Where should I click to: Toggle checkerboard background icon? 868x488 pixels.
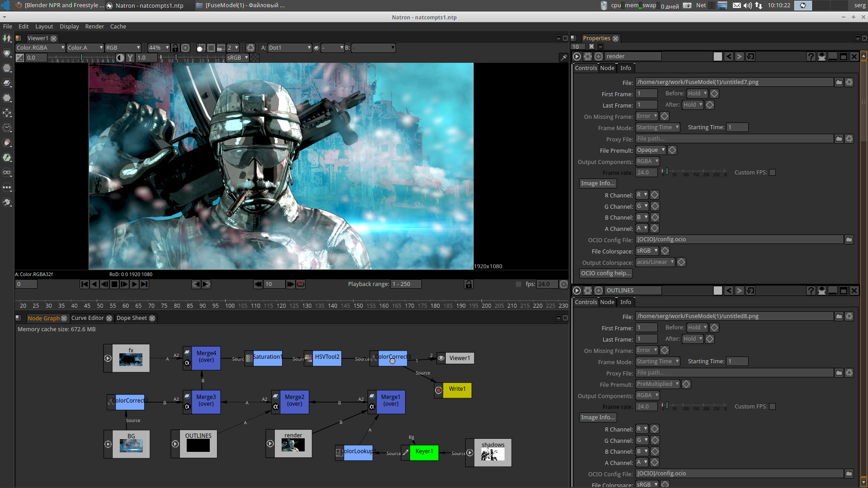tap(255, 58)
